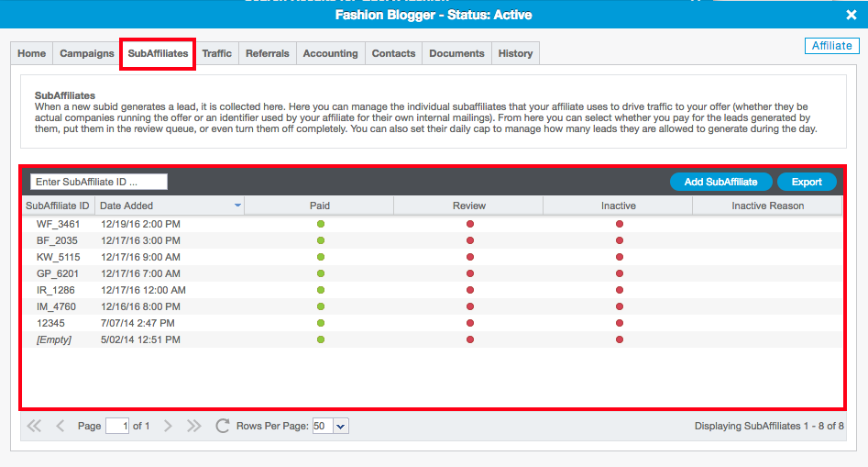This screenshot has height=467, width=868.
Task: Focus the Enter SubAffiliate ID search field
Action: point(99,182)
